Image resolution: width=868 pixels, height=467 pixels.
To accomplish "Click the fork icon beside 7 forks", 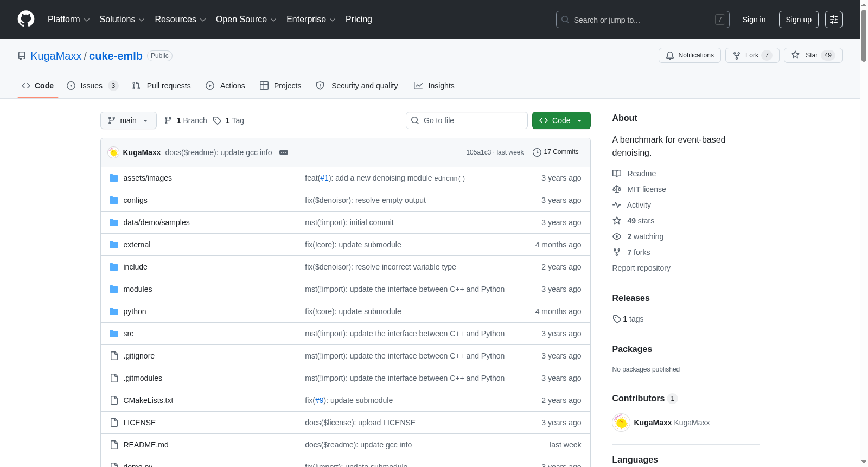I will point(617,252).
